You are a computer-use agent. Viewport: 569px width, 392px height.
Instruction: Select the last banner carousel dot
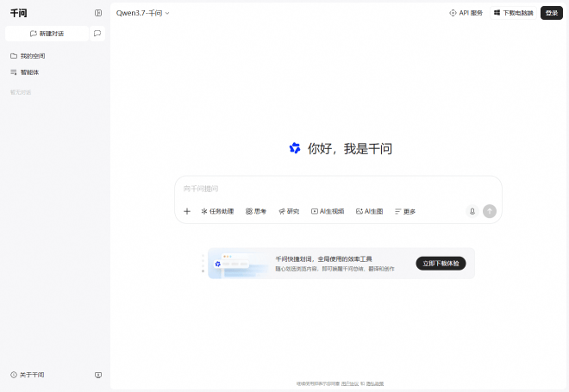(203, 271)
